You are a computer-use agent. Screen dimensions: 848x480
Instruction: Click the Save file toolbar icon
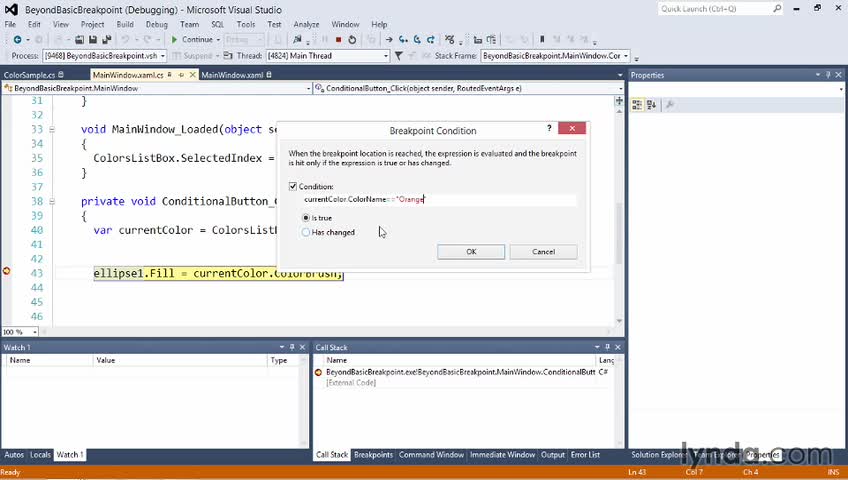point(93,39)
